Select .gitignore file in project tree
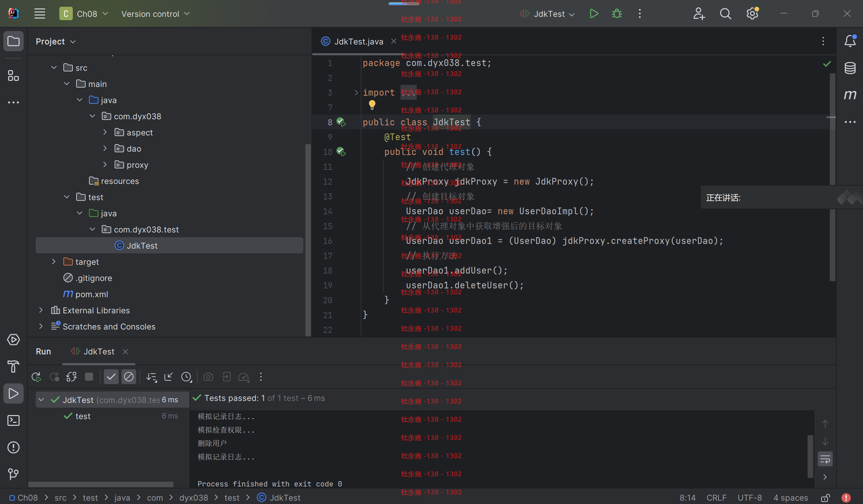The width and height of the screenshot is (863, 504). pos(88,278)
